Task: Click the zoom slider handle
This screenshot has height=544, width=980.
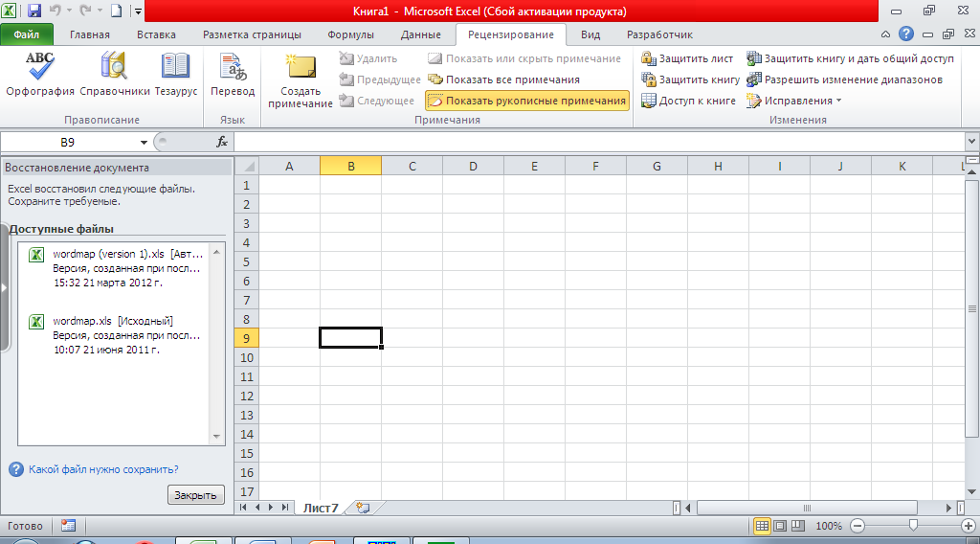Action: click(913, 527)
